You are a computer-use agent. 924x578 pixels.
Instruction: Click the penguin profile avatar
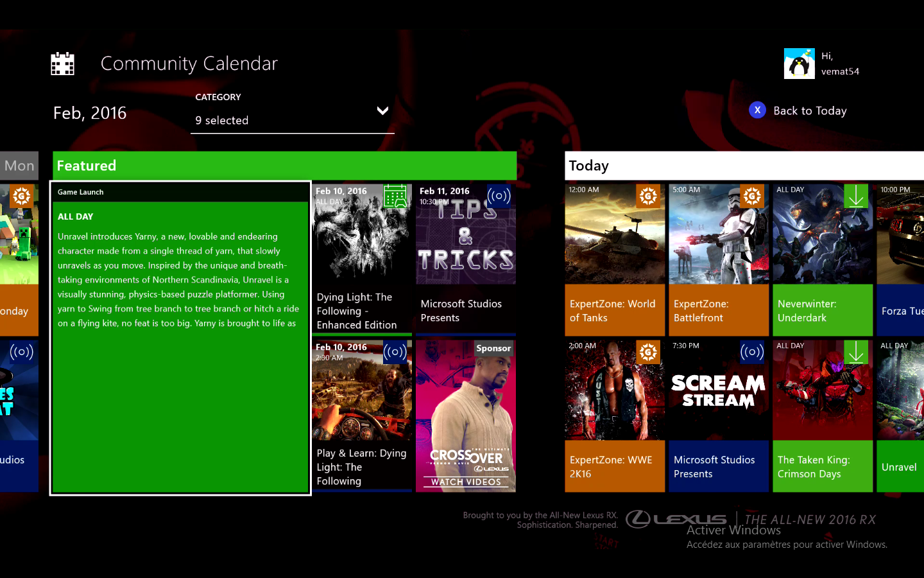click(x=799, y=64)
